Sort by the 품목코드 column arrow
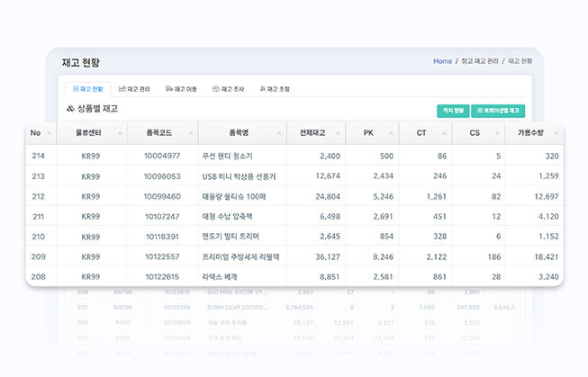This screenshot has width=588, height=377. click(191, 133)
